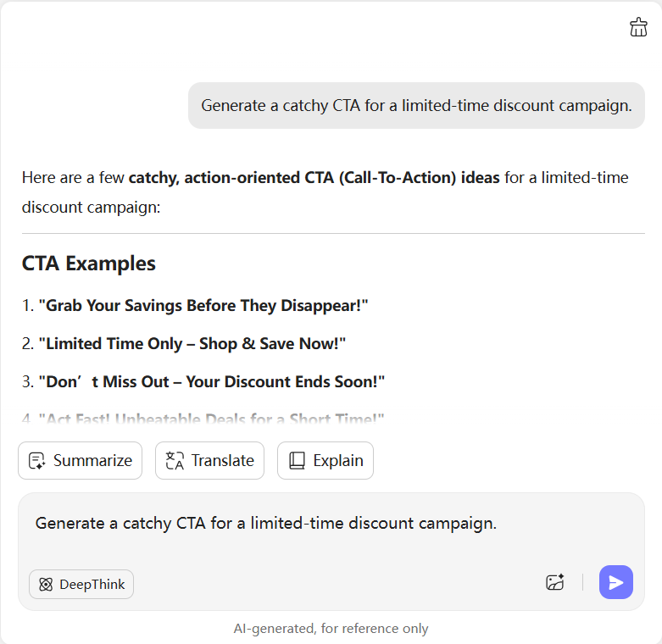
Task: Click the language icon beside Translate
Action: pos(175,461)
